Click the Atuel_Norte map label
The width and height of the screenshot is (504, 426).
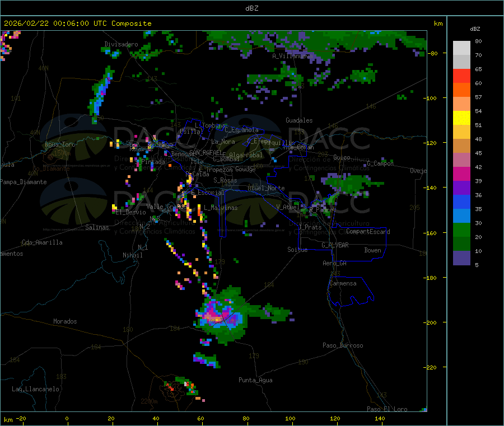click(266, 188)
